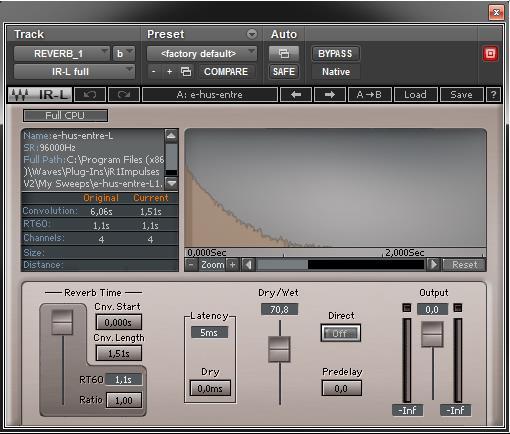Click the right -Inf peak readout

pyautogui.click(x=456, y=410)
